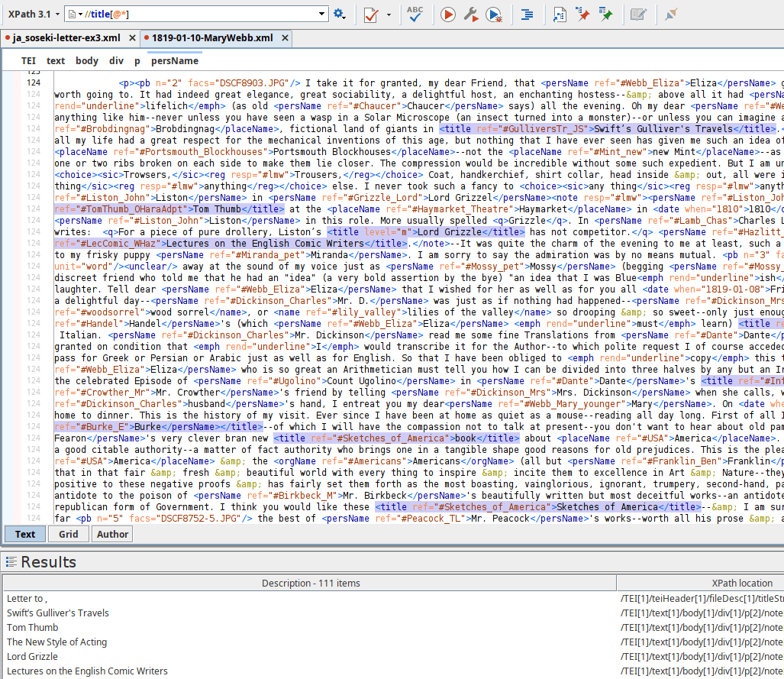Switch to ja_soseki-letter-ex3.xml tab
Viewport: 784px width, 679px height.
pos(66,38)
